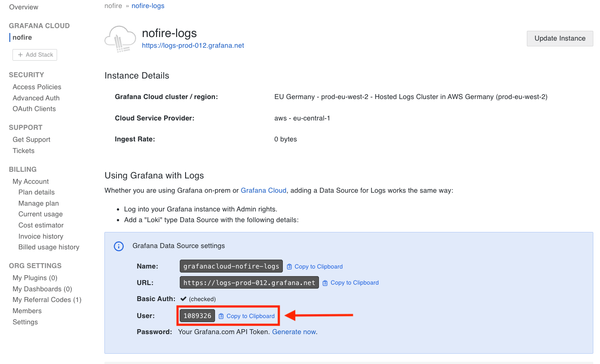Click the Generate now link
The width and height of the screenshot is (600, 364).
(294, 332)
